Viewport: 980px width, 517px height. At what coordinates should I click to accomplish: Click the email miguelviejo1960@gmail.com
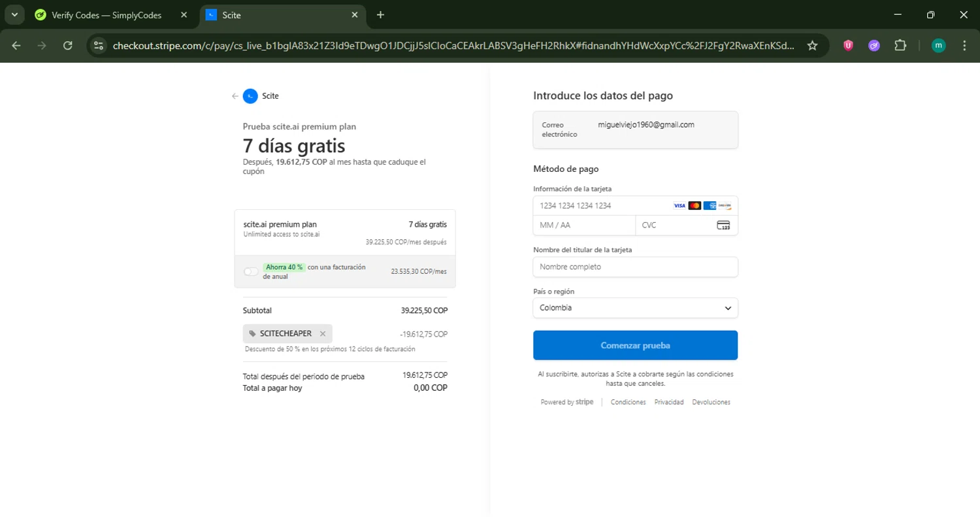click(x=646, y=124)
